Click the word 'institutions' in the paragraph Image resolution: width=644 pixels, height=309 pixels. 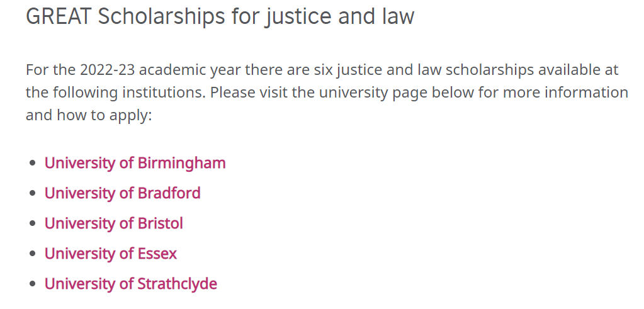(164, 93)
